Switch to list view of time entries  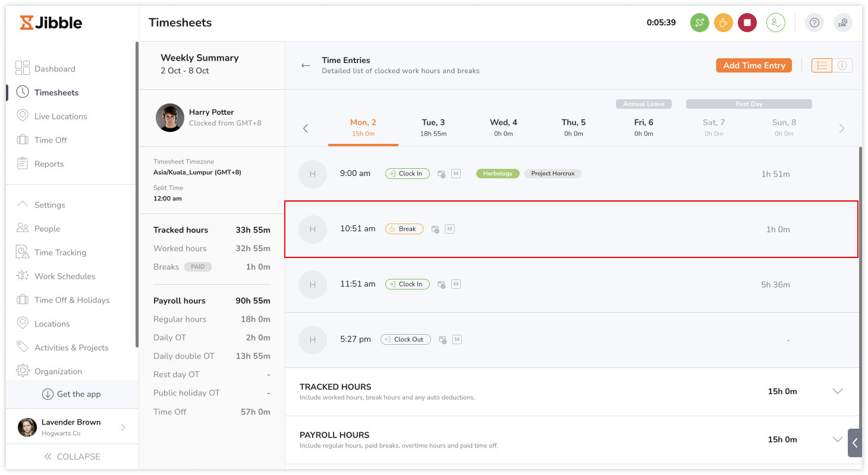point(822,65)
